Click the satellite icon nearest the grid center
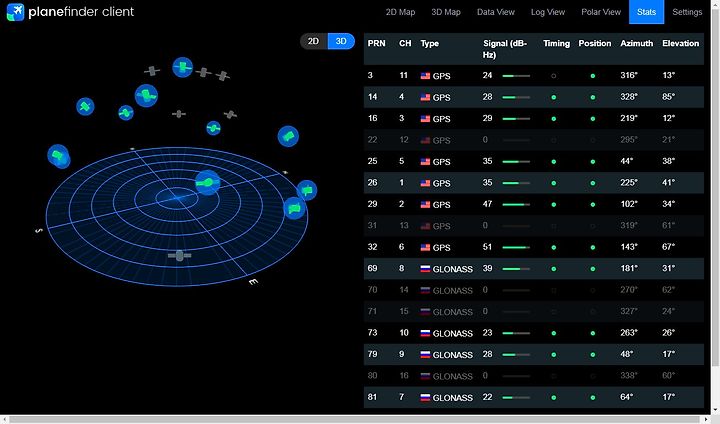 [208, 182]
